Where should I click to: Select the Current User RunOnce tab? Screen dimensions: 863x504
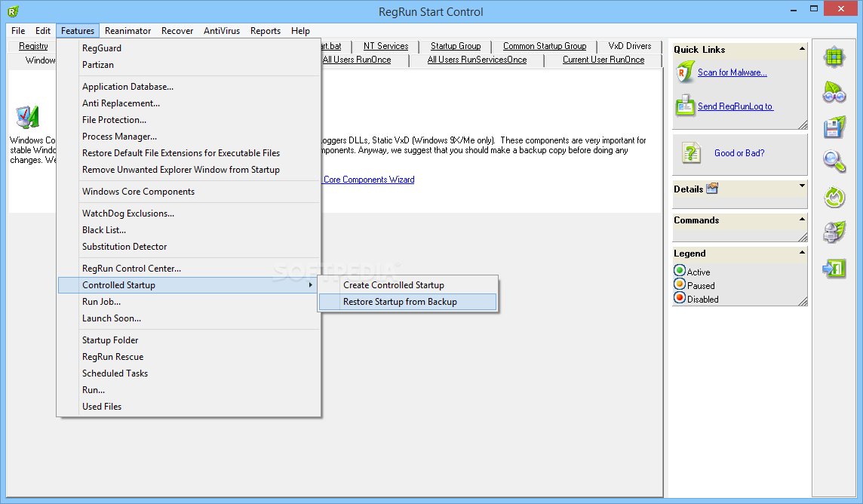pyautogui.click(x=603, y=60)
